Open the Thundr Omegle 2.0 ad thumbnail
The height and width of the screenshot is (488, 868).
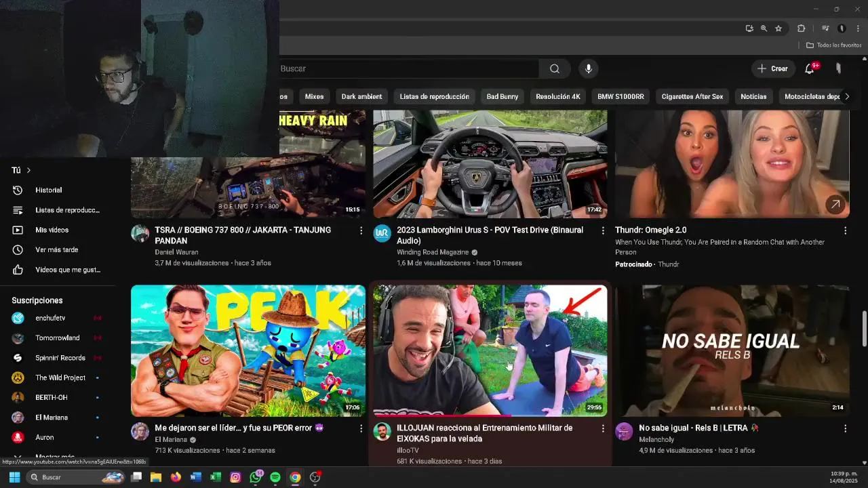tap(732, 164)
